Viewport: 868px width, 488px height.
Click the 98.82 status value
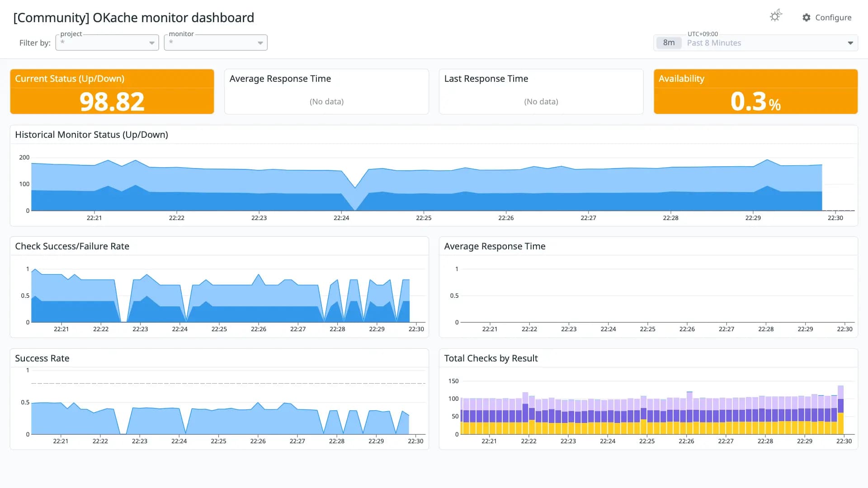tap(112, 101)
